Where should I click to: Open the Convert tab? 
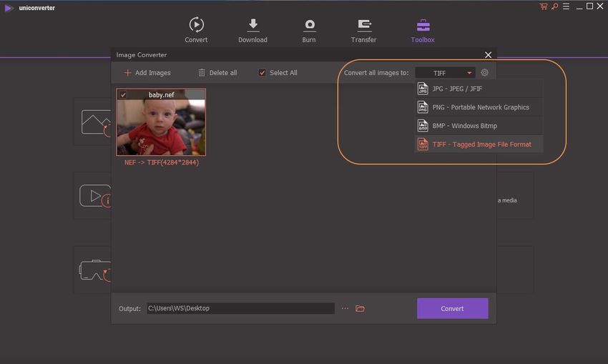click(196, 30)
